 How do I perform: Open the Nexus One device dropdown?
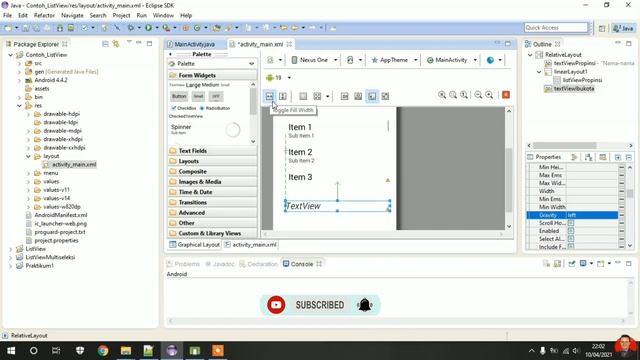314,60
